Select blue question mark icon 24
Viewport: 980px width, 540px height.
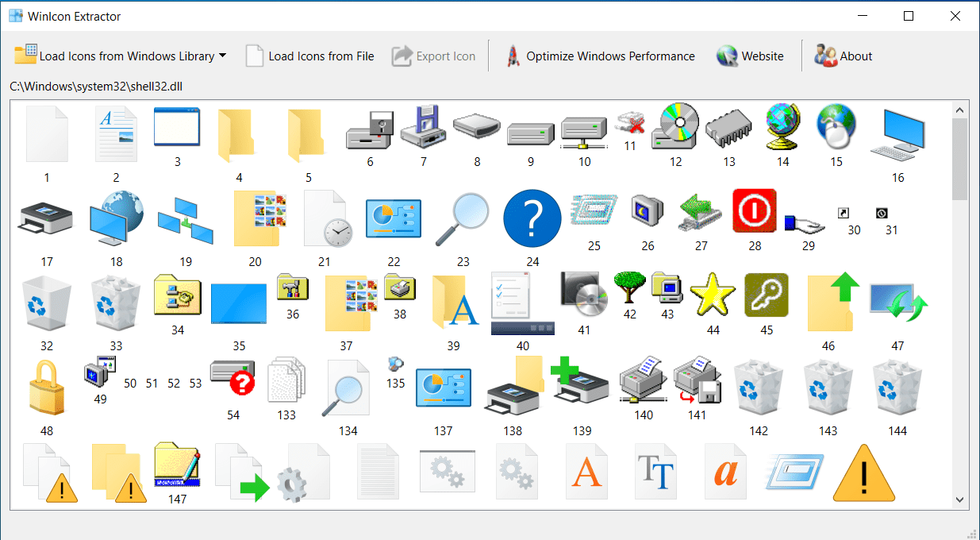point(532,218)
